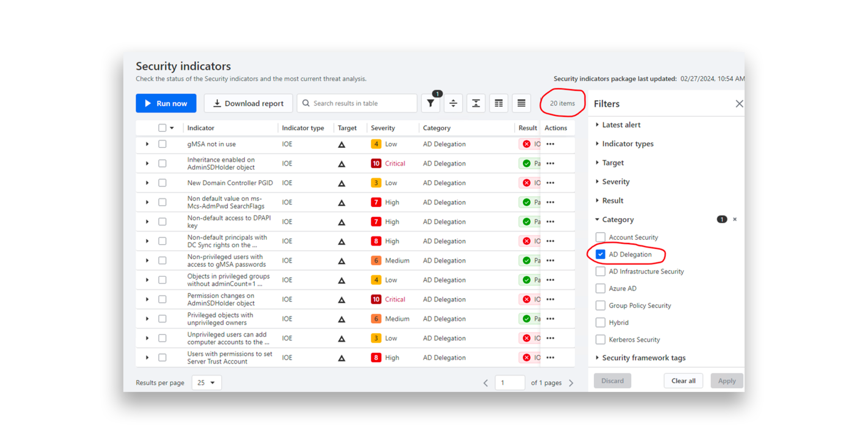Check the Kerberos Security filter
This screenshot has width=868, height=444.
click(600, 339)
